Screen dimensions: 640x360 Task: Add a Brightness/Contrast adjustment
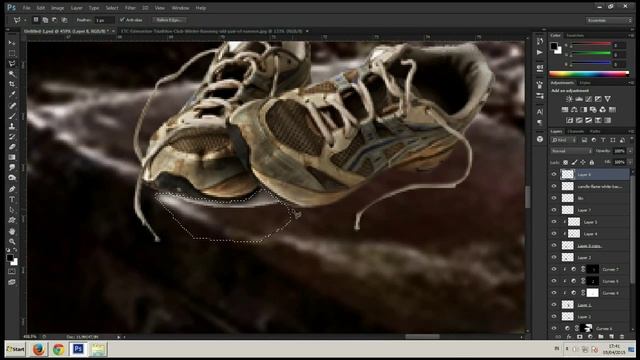point(569,99)
